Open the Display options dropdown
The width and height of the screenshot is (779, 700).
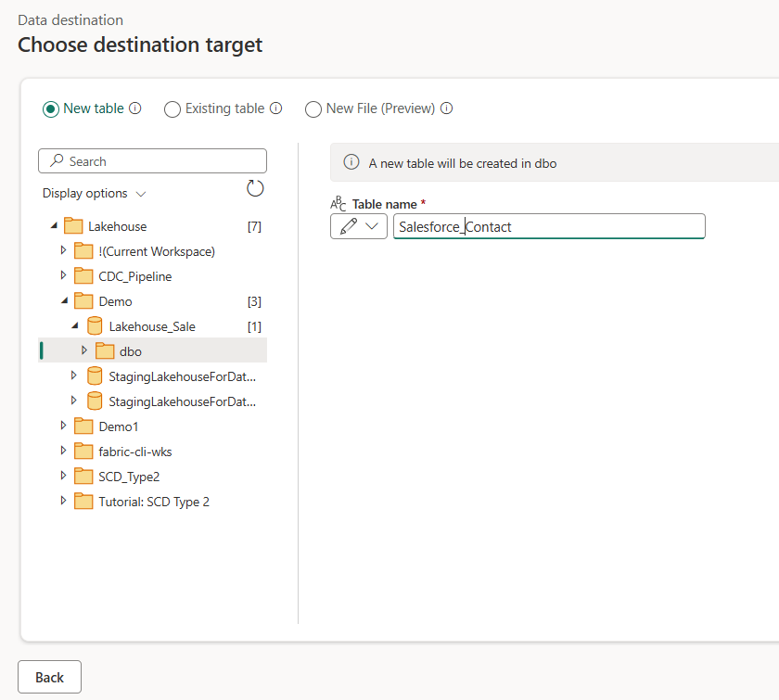point(94,193)
